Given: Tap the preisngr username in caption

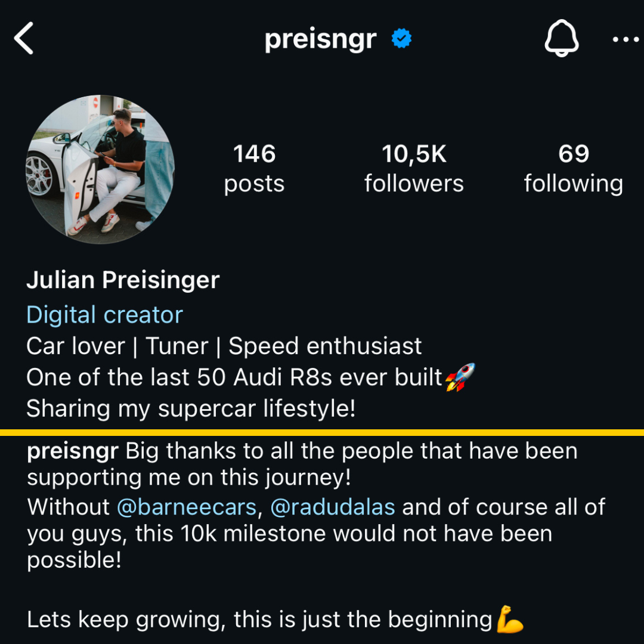Looking at the screenshot, I should coord(73,452).
